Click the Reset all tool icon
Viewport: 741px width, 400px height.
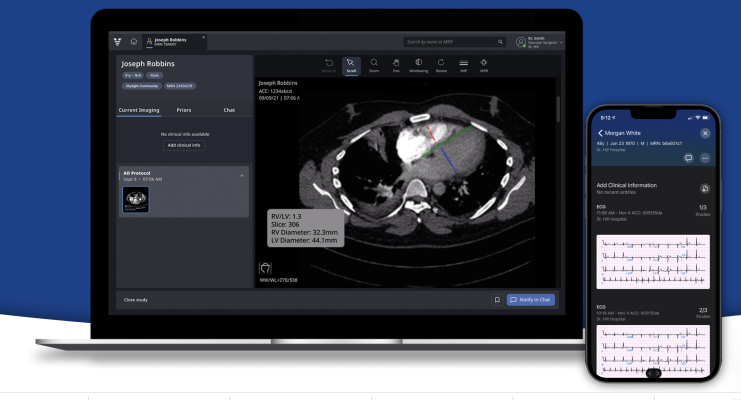coord(329,65)
